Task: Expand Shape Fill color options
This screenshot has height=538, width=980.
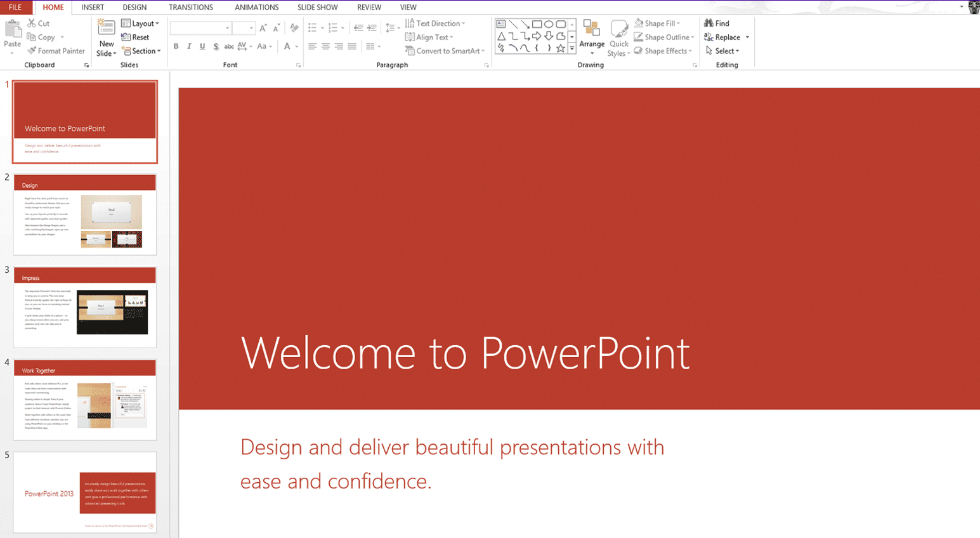Action: point(657,23)
